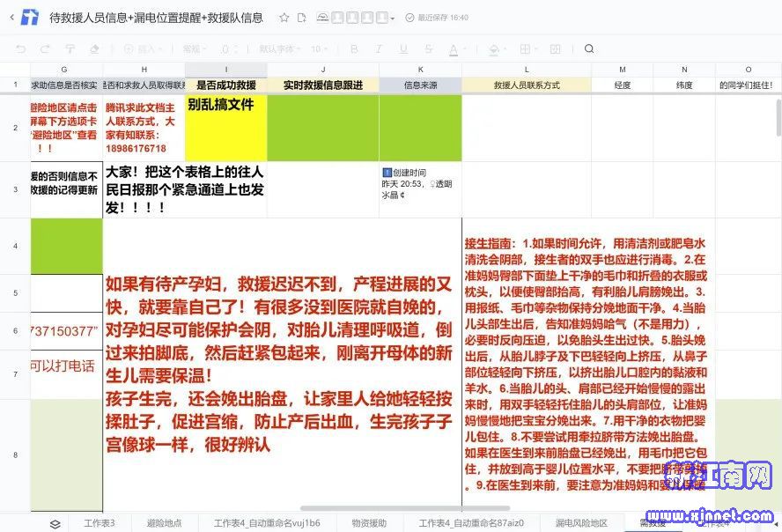The image size is (782, 532).
Task: Open the collaborator avatars dropdown arrow
Action: [393, 18]
